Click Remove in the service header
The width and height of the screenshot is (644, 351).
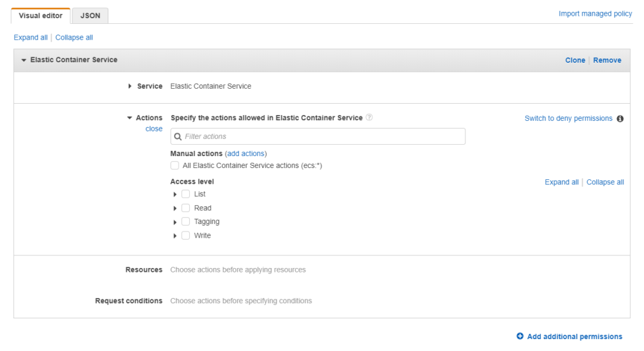coord(607,60)
